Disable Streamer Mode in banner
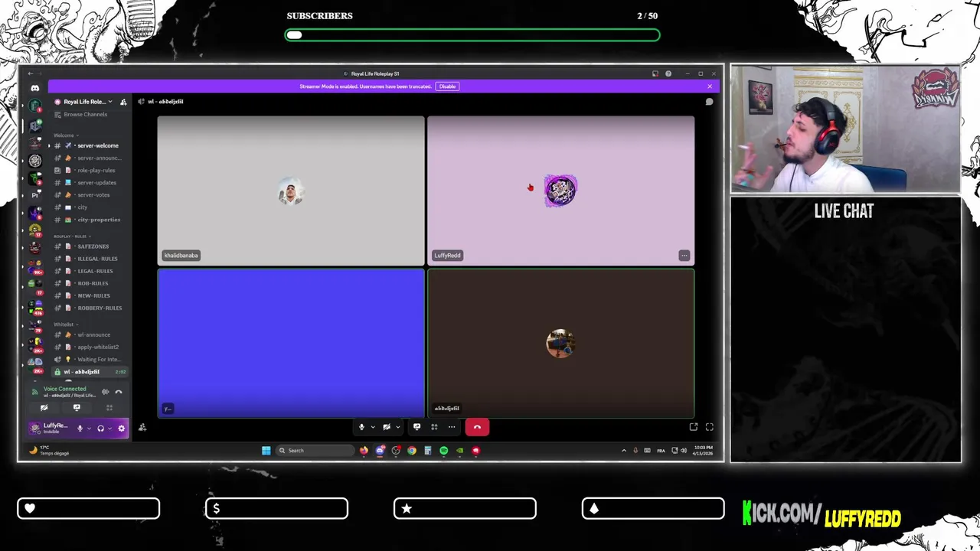 coord(447,86)
